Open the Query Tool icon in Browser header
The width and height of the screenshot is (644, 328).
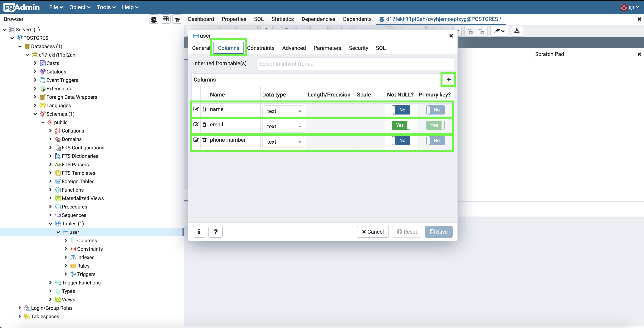pos(154,19)
